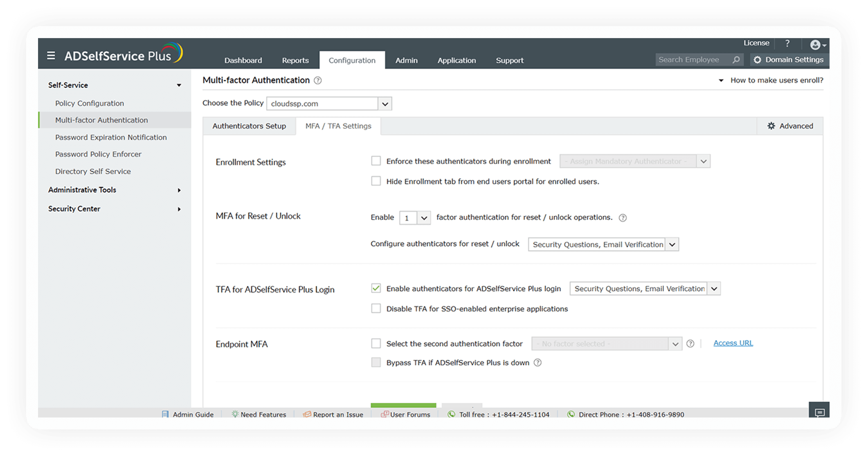Click the Direct Phone icon
Screen dimensions: 868x456
[571, 414]
